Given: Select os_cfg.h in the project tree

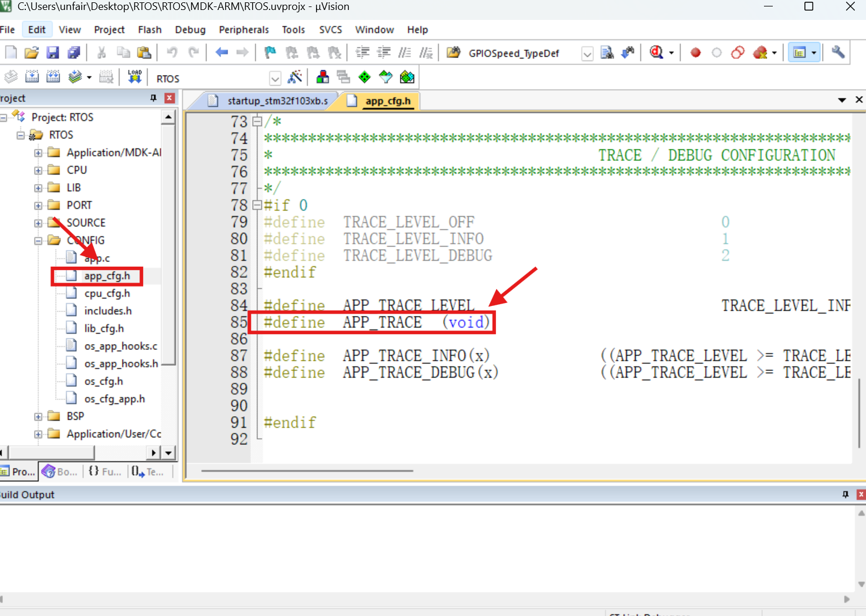Looking at the screenshot, I should 104,381.
